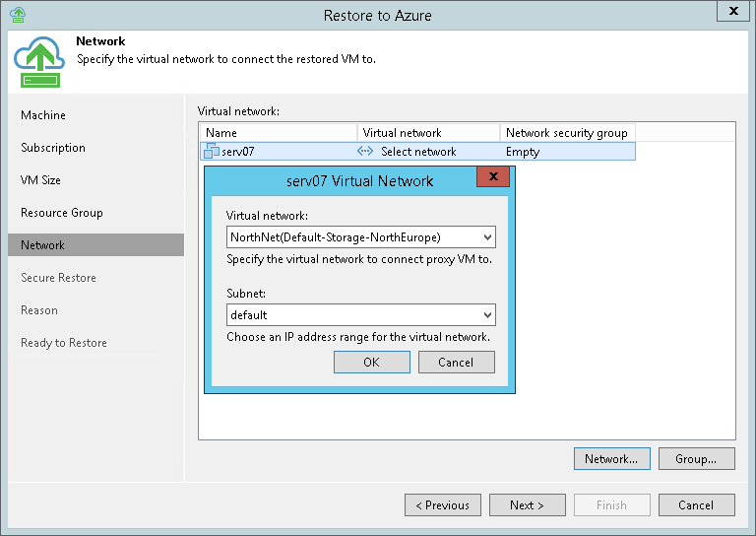Click the network arrows icon beside Select network
Viewport: 756px width, 536px height.
coord(365,152)
